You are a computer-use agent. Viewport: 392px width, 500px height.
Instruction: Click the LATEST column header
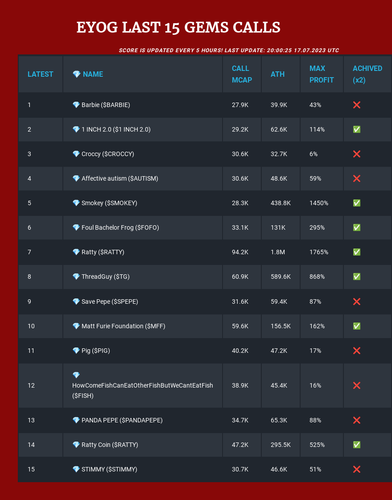pos(40,74)
